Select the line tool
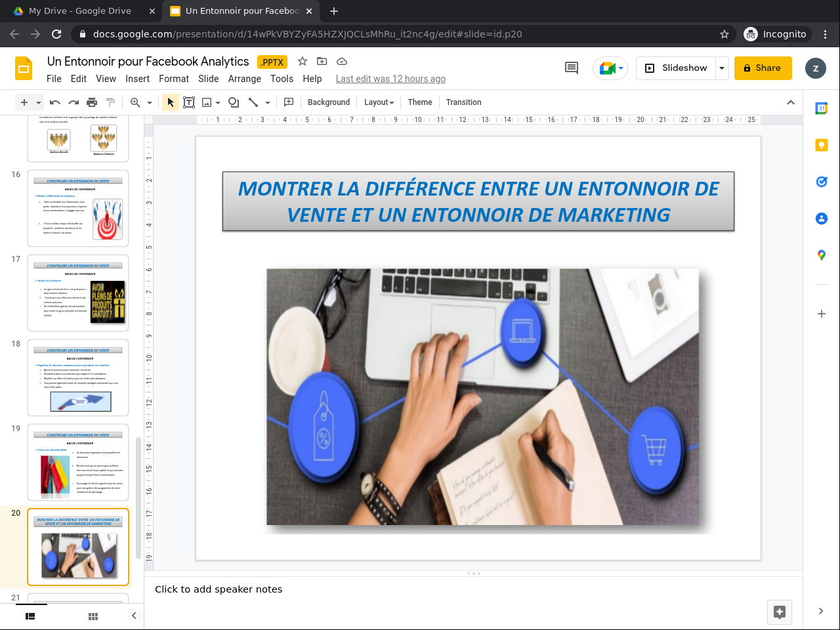Screen dimensions: 840x630 [253, 102]
